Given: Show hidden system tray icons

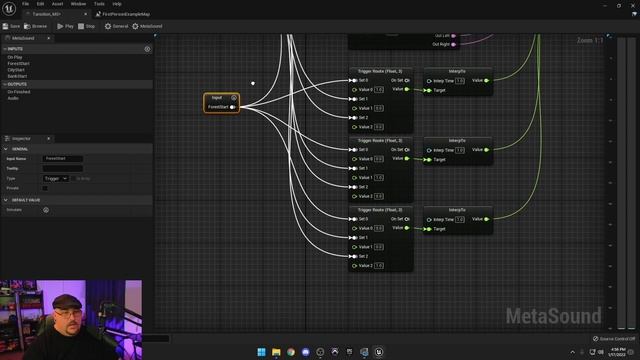Looking at the screenshot, I should coord(572,352).
